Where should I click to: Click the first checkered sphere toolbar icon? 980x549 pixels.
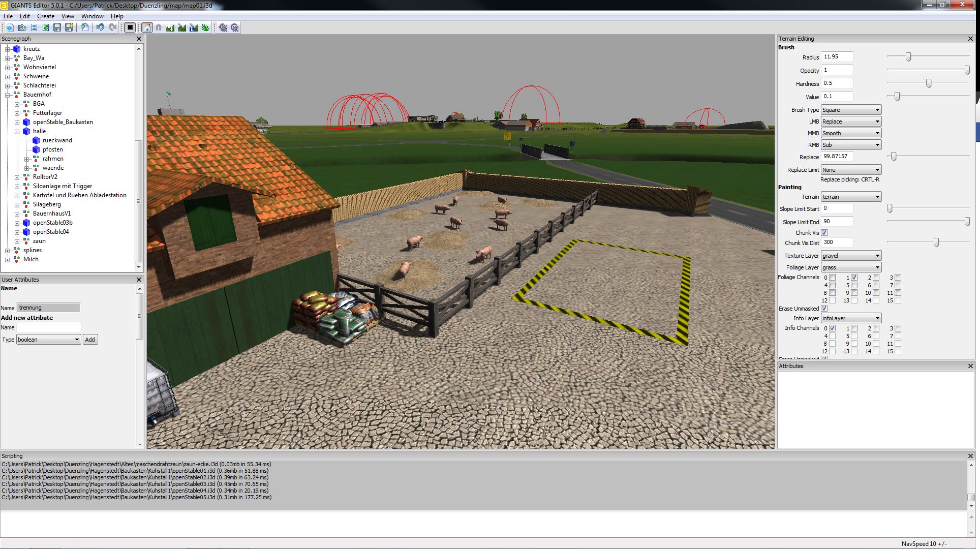(x=223, y=27)
